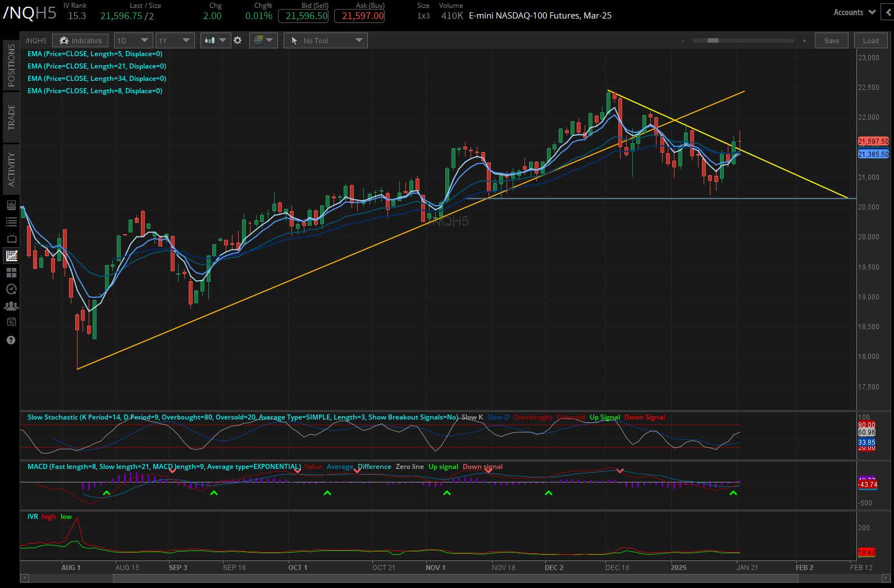Open the help question mark icon
The image size is (894, 588).
click(x=11, y=340)
